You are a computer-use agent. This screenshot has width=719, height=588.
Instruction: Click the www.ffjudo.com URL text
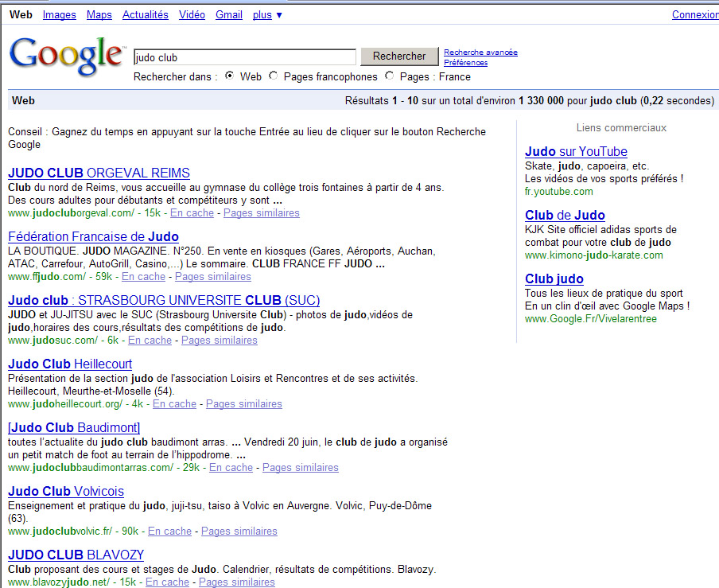tap(47, 277)
